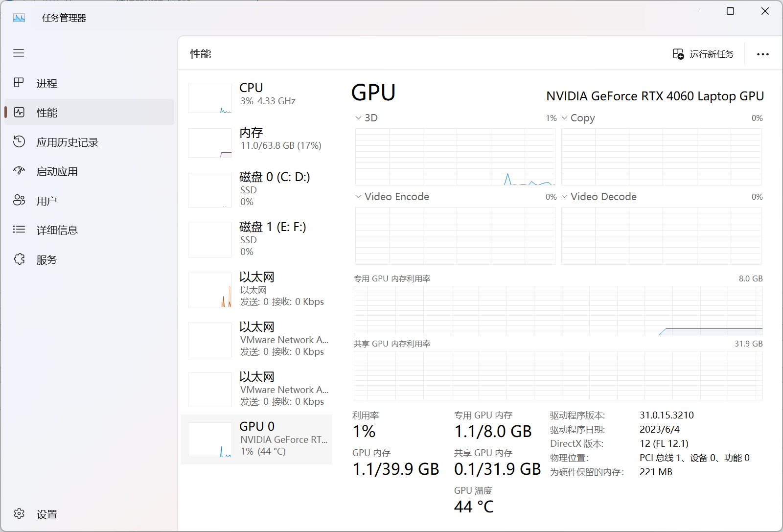
Task: Click the 共享 GPU 内存利用率 graph
Action: pyautogui.click(x=558, y=375)
